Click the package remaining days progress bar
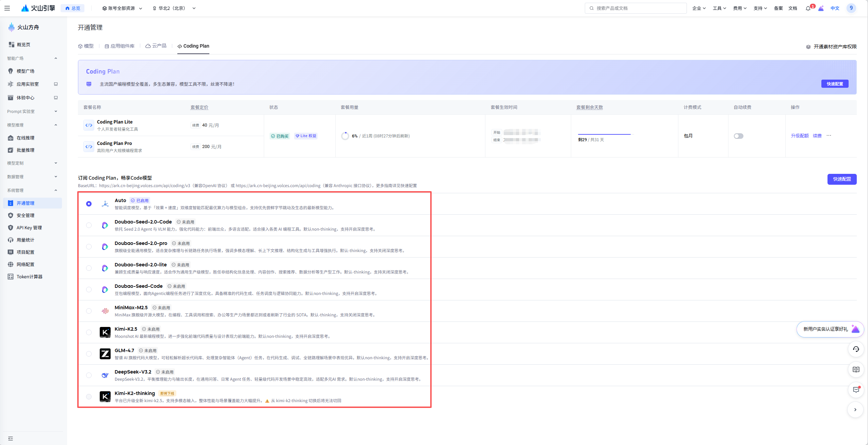 [604, 134]
